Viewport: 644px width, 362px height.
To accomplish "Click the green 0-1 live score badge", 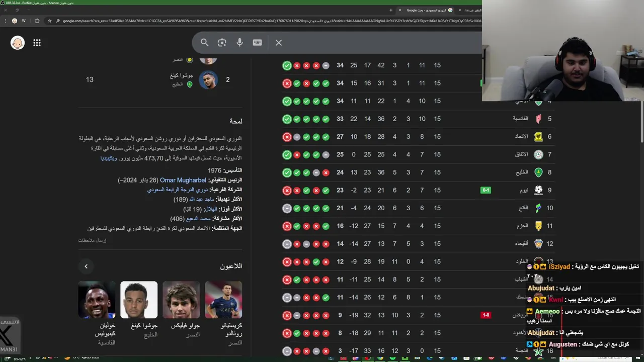I will tap(486, 190).
